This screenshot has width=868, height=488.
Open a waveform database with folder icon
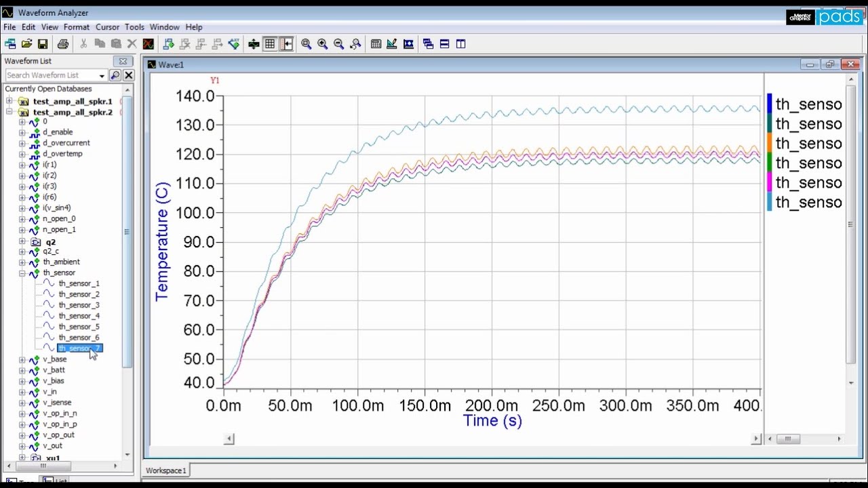click(x=26, y=44)
